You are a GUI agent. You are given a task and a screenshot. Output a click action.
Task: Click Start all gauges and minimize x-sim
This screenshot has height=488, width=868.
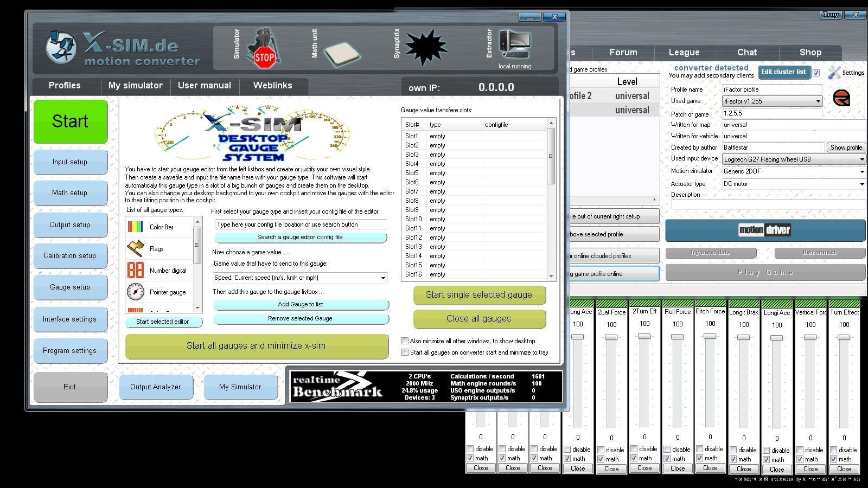pyautogui.click(x=257, y=346)
